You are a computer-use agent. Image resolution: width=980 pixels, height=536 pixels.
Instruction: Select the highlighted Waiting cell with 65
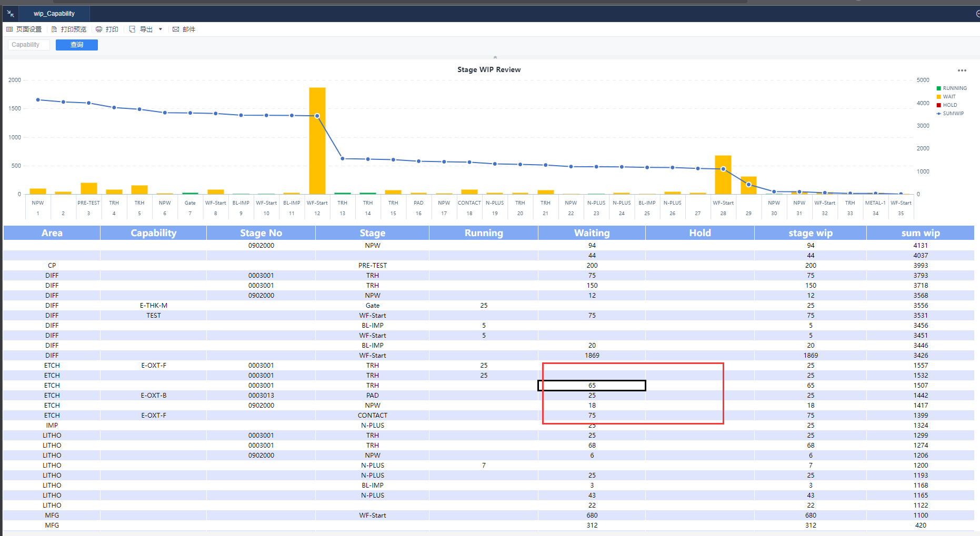point(592,386)
